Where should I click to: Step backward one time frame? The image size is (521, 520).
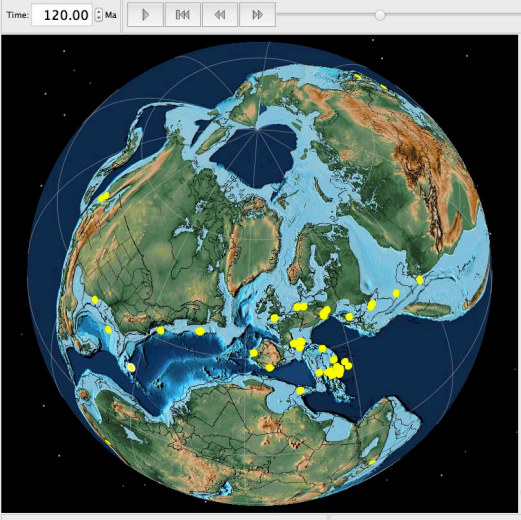point(220,15)
